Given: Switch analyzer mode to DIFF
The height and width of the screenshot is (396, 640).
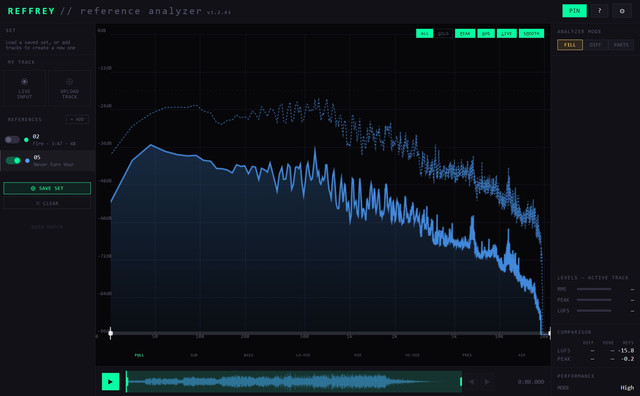Looking at the screenshot, I should click(x=595, y=45).
